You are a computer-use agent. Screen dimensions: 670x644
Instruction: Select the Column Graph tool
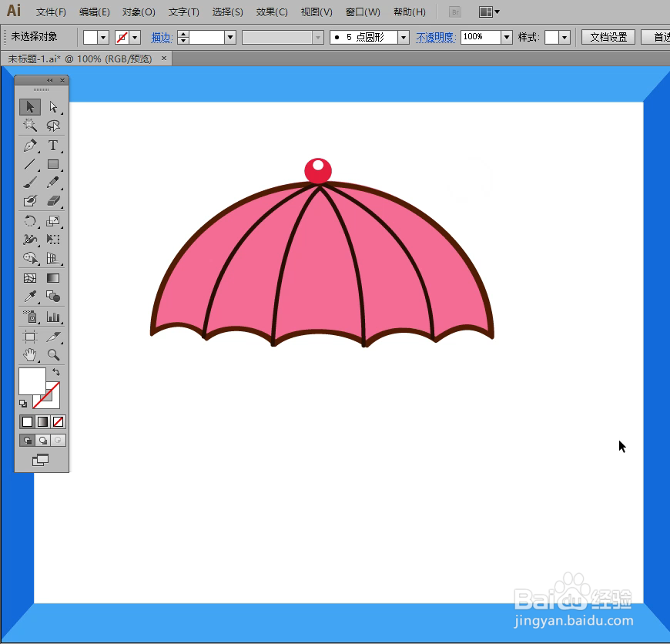point(53,316)
